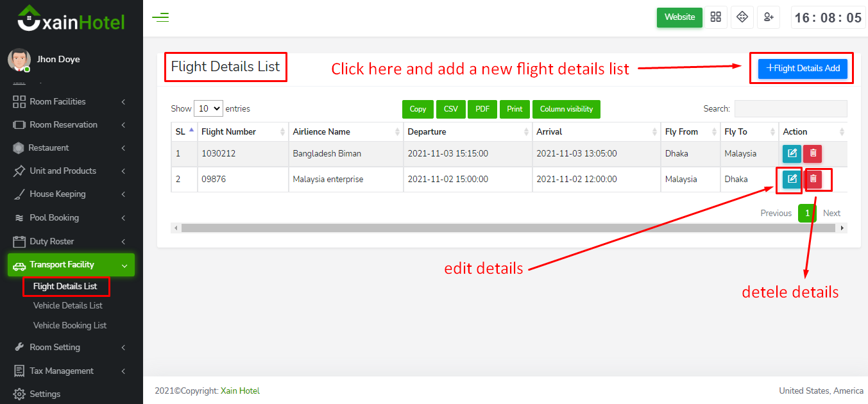
Task: Click the green Website button
Action: [x=679, y=17]
